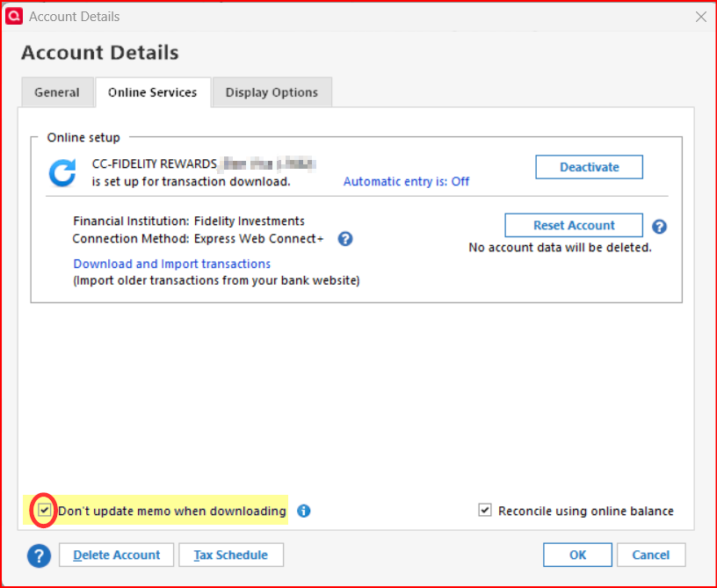Click the Online setup group label
This screenshot has height=588, width=717.
(x=83, y=138)
